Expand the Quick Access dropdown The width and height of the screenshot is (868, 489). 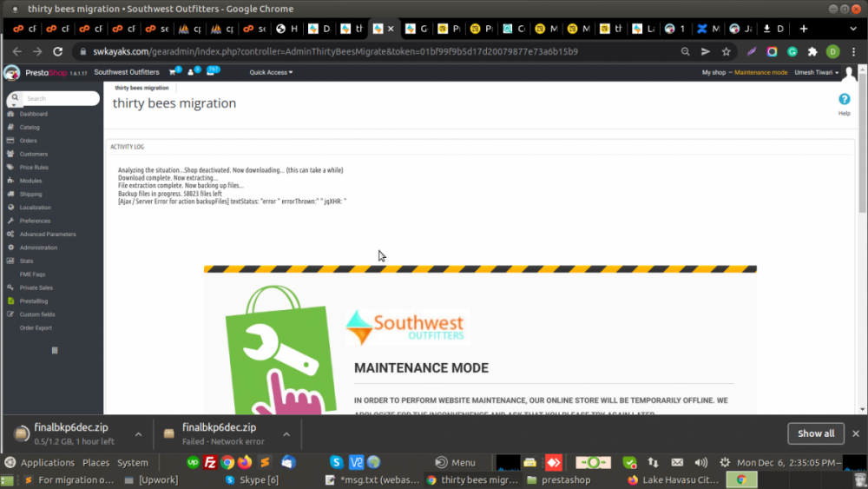tap(271, 72)
